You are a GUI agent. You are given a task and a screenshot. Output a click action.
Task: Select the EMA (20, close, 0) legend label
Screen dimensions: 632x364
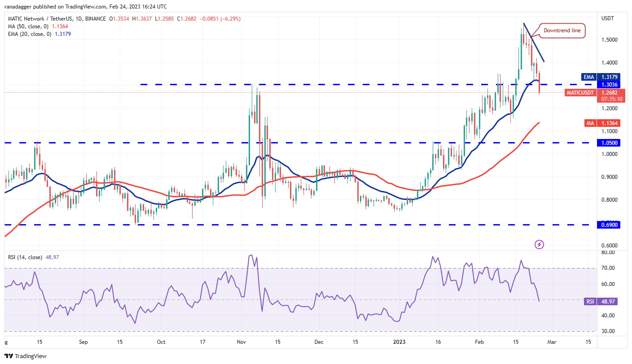(30, 34)
